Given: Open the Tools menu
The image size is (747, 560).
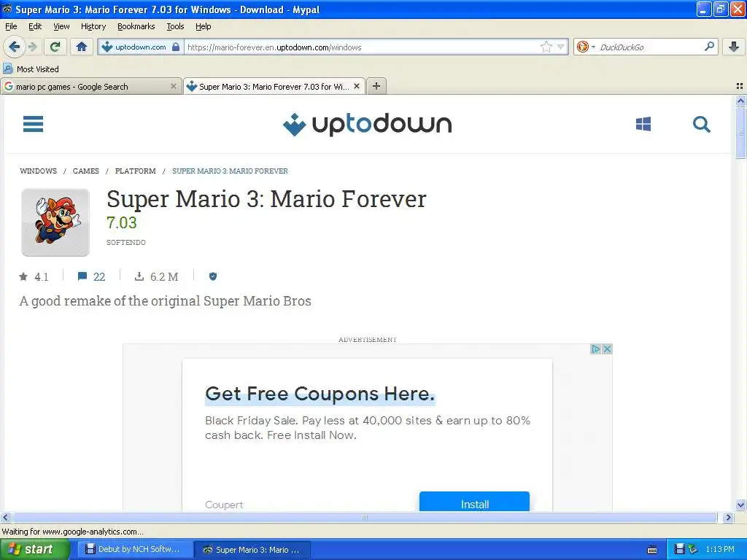Looking at the screenshot, I should pyautogui.click(x=175, y=26).
